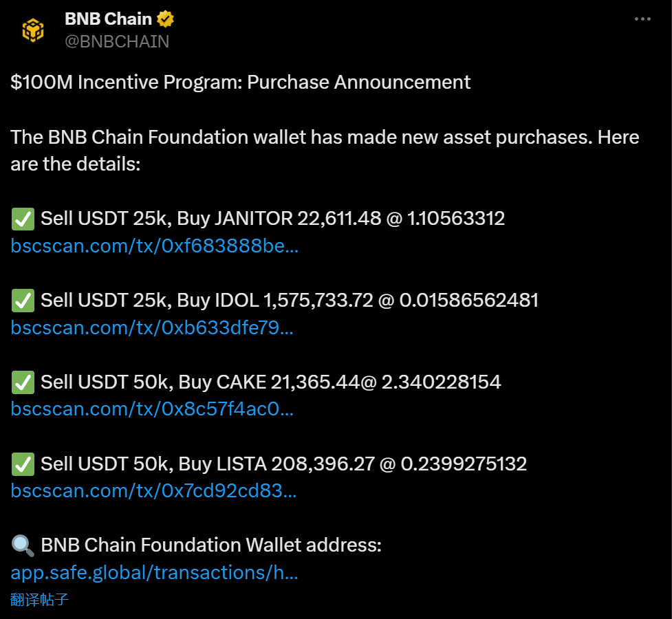Screen dimensions: 672x619
Task: Click the magnifying glass emoji icon
Action: tap(23, 545)
